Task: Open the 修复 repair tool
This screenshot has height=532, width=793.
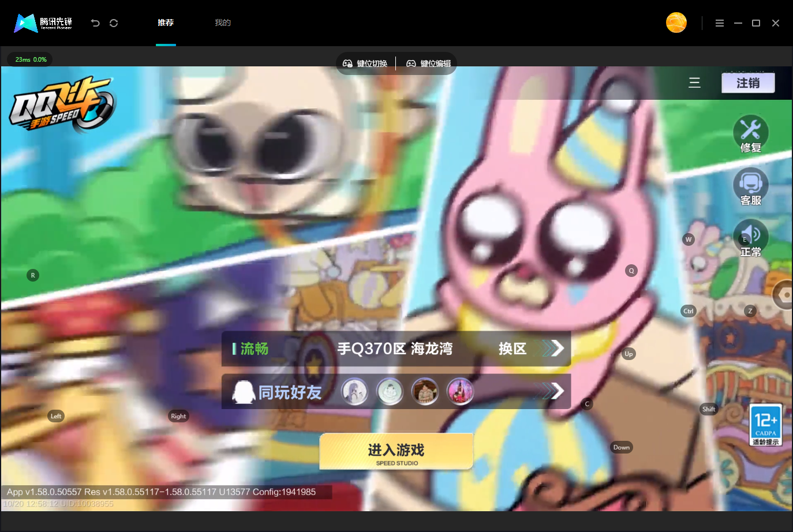Action: (751, 134)
